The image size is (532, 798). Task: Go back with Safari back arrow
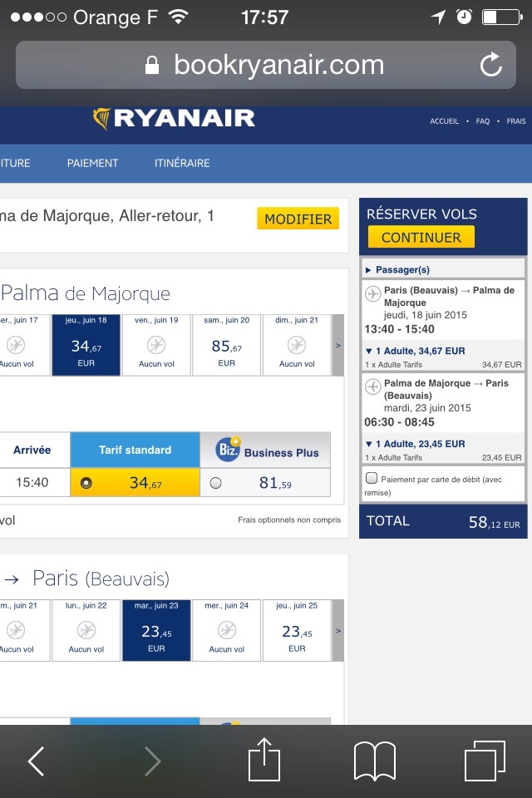click(x=37, y=761)
